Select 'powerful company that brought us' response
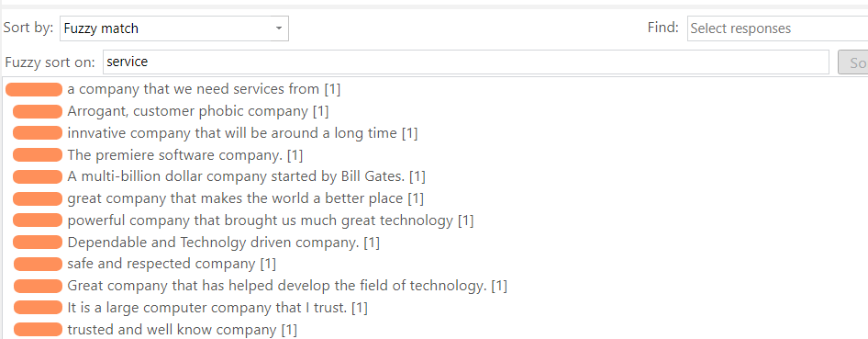This screenshot has height=339, width=868. click(x=270, y=220)
